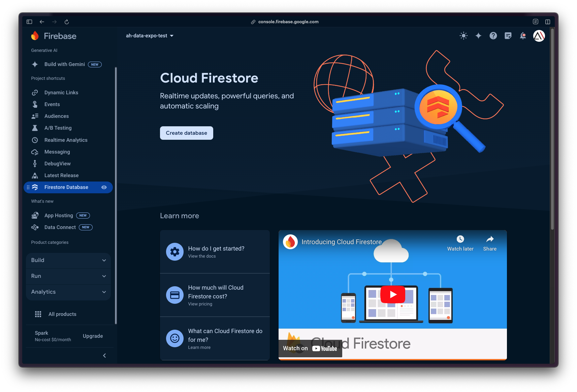The height and width of the screenshot is (392, 577).
Task: Click the Build with Gemini sparkle icon
Action: click(x=35, y=64)
